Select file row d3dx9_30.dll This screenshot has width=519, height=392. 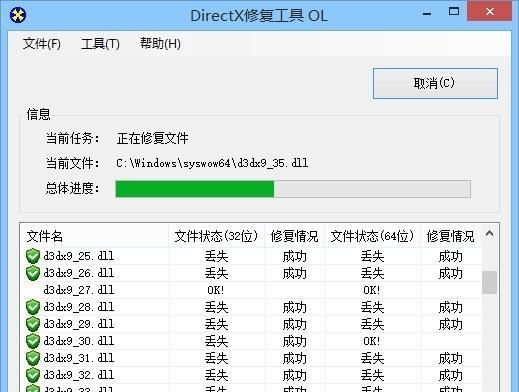pos(251,341)
